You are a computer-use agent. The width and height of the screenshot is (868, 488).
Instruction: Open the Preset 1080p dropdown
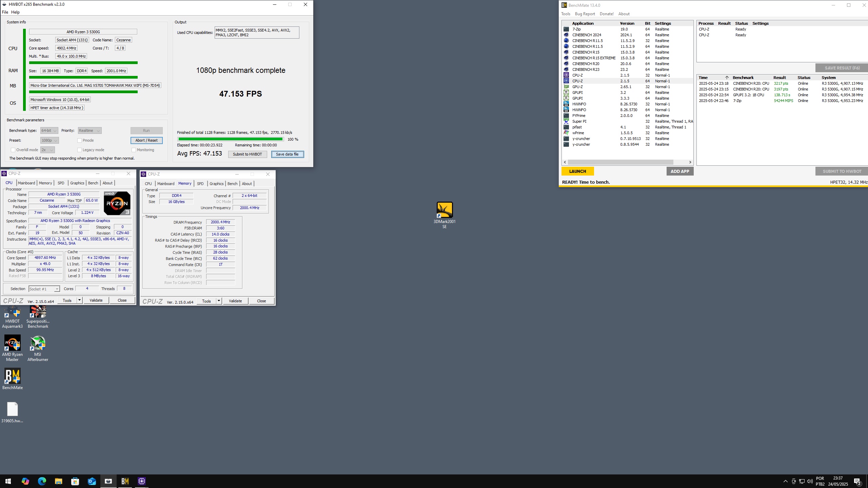[50, 140]
